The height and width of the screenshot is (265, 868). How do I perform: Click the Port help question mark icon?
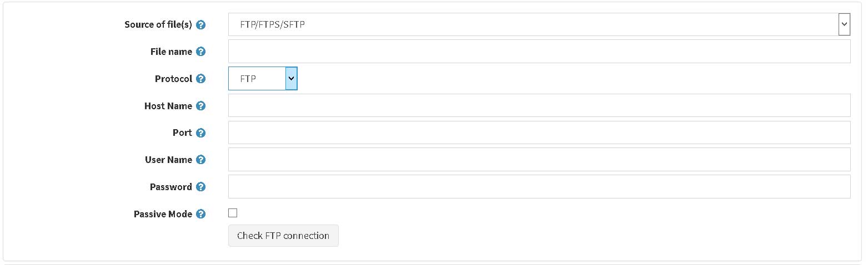(x=201, y=133)
